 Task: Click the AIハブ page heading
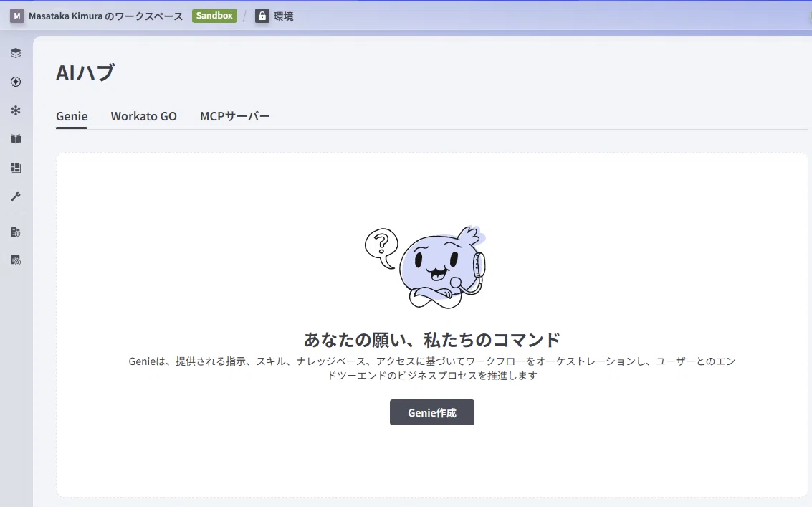85,72
